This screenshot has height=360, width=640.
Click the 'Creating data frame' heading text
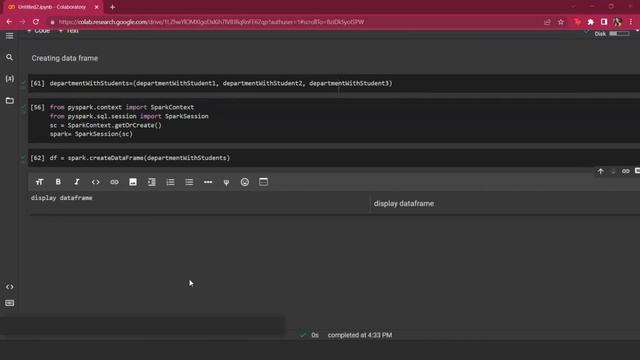pos(64,58)
